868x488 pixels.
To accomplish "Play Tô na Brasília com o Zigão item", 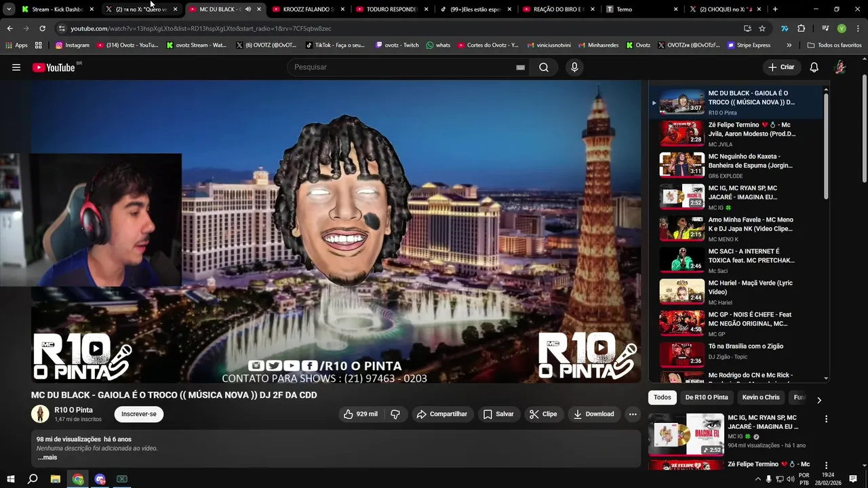I will tap(735, 355).
